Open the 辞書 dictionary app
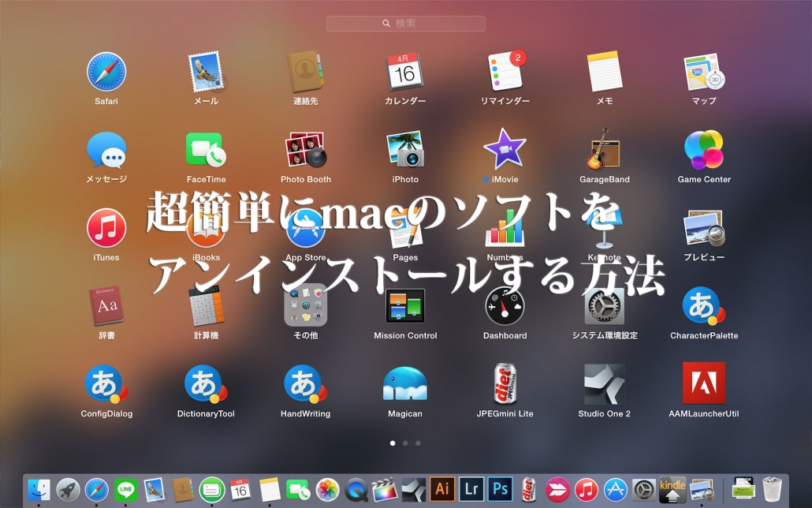Screen dimensions: 812x508 (106, 306)
